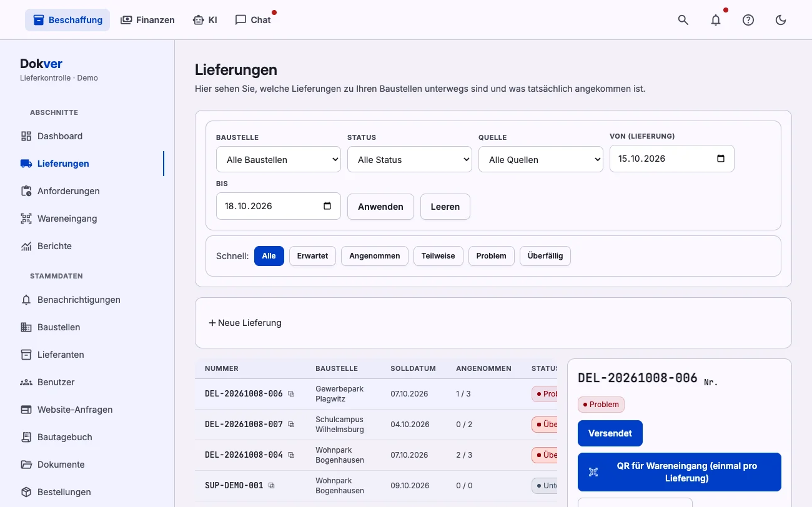Select the Alle quick filter

tap(269, 256)
